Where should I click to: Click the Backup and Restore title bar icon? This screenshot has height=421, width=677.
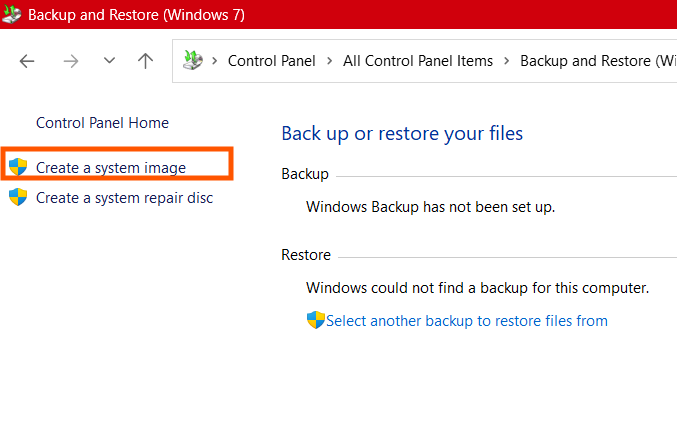pyautogui.click(x=12, y=14)
